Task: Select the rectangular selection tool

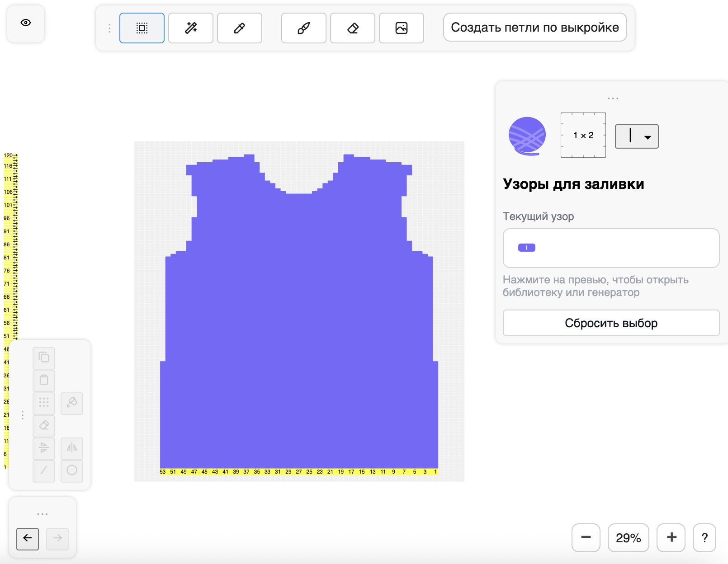Action: pyautogui.click(x=142, y=28)
